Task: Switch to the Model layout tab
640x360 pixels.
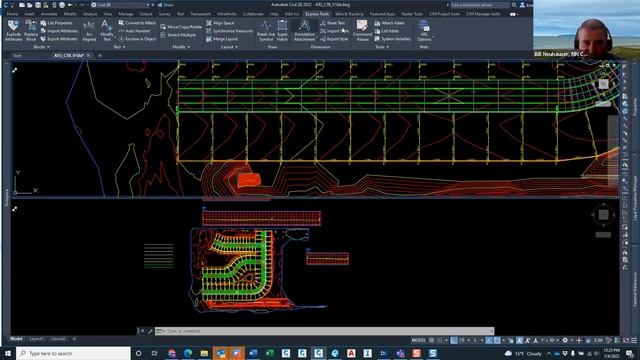Action: click(x=16, y=339)
